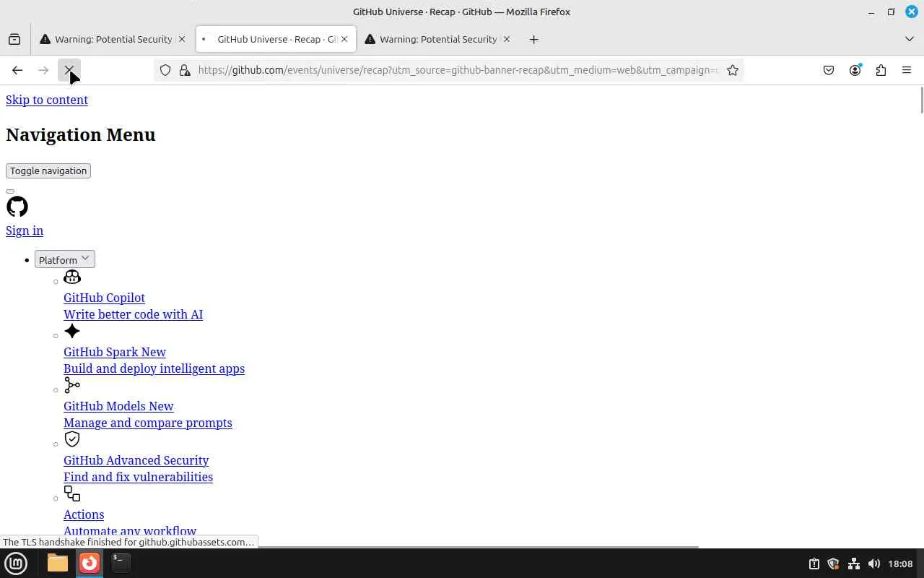Click the Copilot icon above GitHub Copilot
Image resolution: width=924 pixels, height=578 pixels.
click(x=72, y=277)
